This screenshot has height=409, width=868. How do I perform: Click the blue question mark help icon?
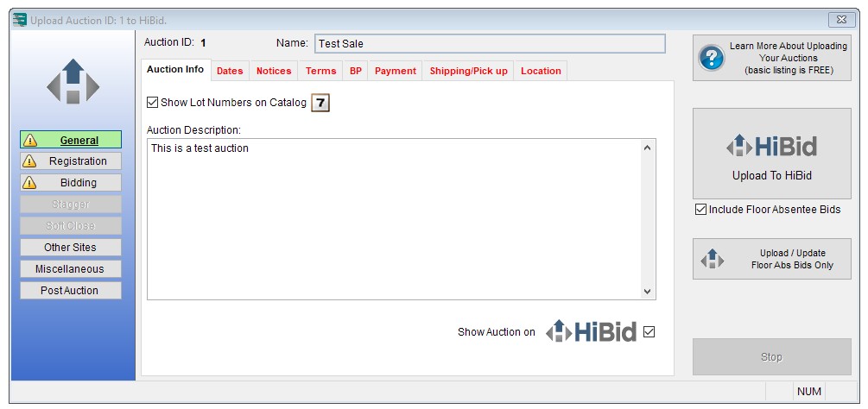(x=712, y=58)
